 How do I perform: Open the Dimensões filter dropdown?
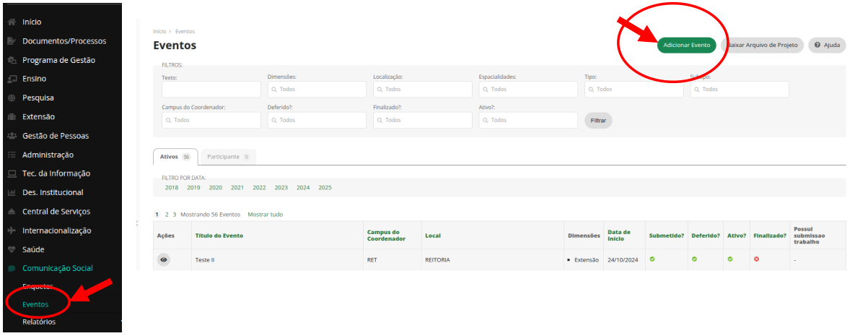(317, 90)
